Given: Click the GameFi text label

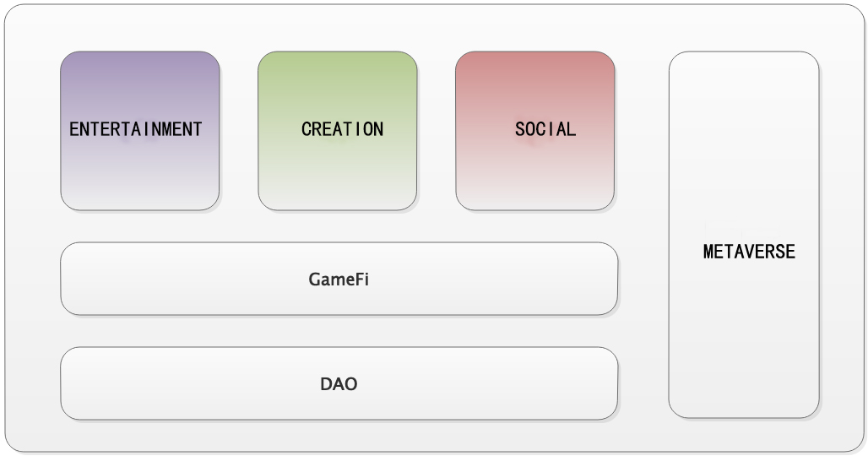Looking at the screenshot, I should click(x=339, y=279).
